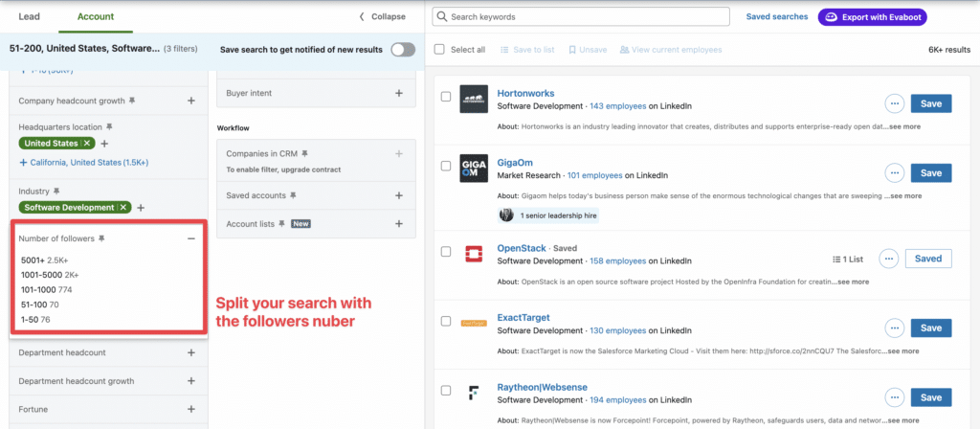
Task: Open the GigaOm logo thumbnail
Action: pos(473,169)
